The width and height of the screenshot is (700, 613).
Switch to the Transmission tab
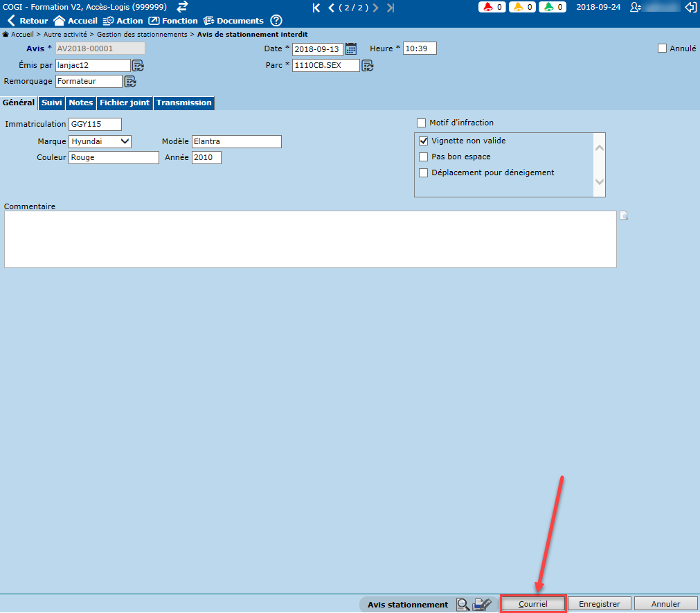(183, 103)
